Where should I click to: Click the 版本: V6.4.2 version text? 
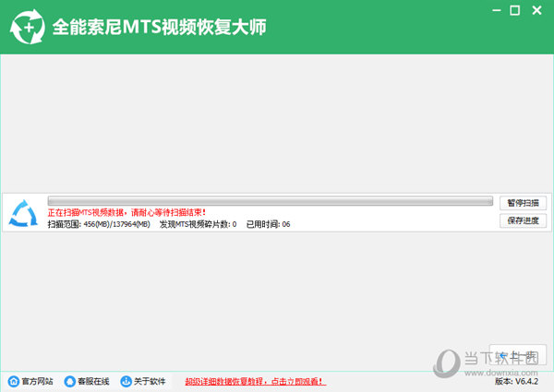[516, 382]
